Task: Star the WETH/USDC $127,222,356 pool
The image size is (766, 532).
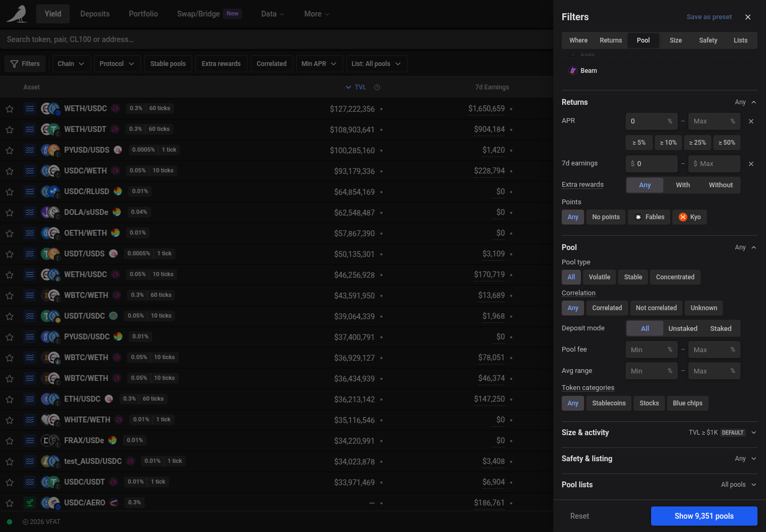Action: (10, 109)
